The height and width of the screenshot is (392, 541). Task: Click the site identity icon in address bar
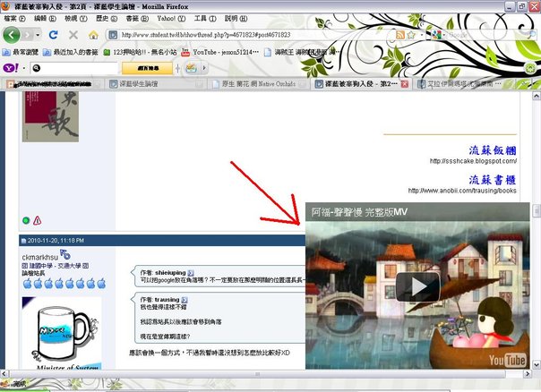(113, 35)
